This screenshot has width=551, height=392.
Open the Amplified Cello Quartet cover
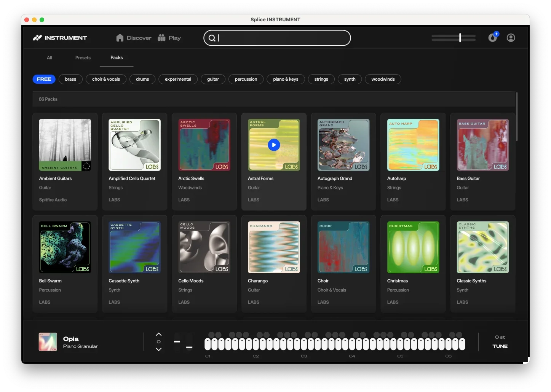[x=134, y=145]
